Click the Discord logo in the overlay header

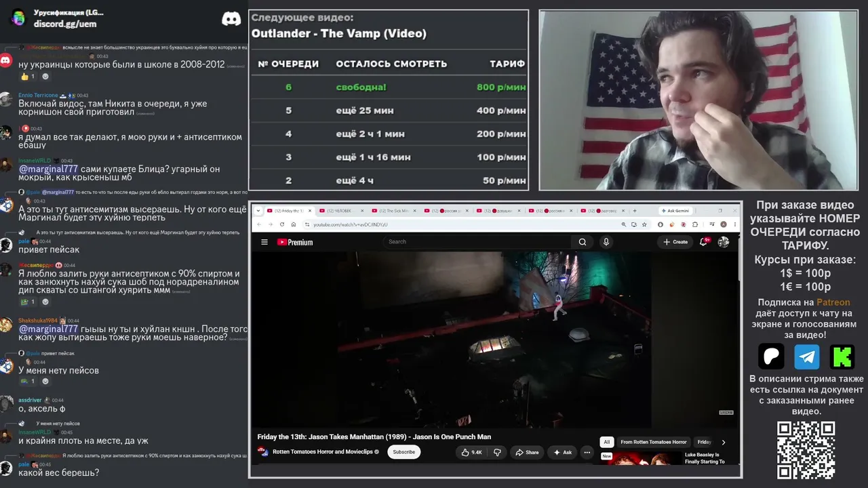(231, 18)
